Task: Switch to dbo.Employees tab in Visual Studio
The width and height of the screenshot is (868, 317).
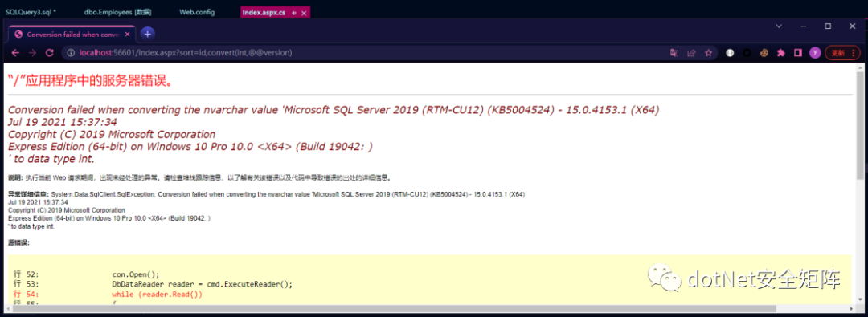Action: (x=117, y=11)
